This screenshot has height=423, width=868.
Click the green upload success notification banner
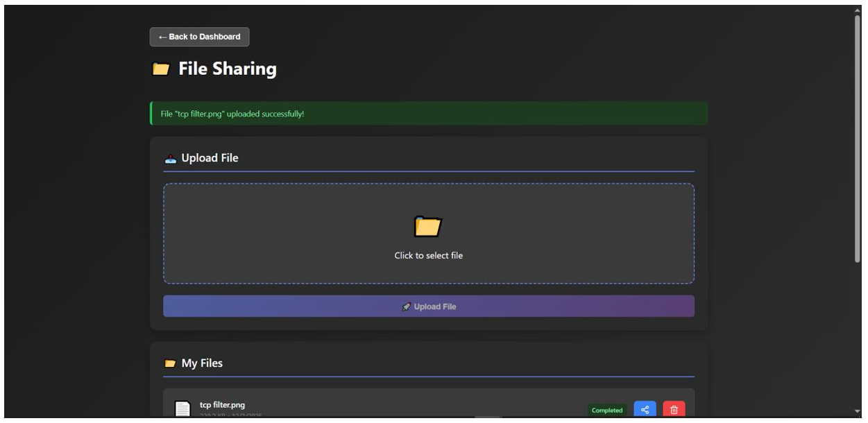click(x=428, y=114)
